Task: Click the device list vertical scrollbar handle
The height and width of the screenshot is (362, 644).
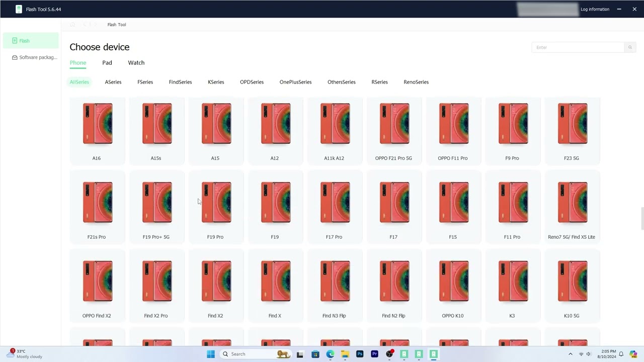Action: tap(642, 218)
